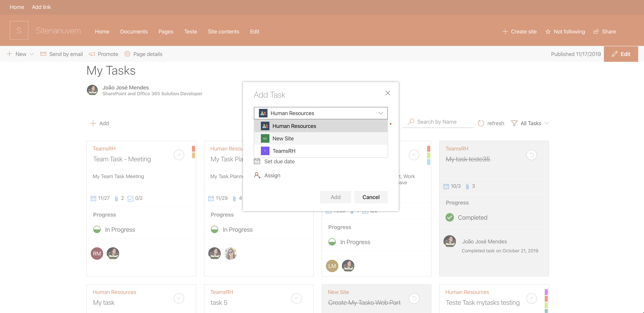Screen dimensions: 644x313
Task: Click the Search by Name field
Action: pyautogui.click(x=438, y=122)
